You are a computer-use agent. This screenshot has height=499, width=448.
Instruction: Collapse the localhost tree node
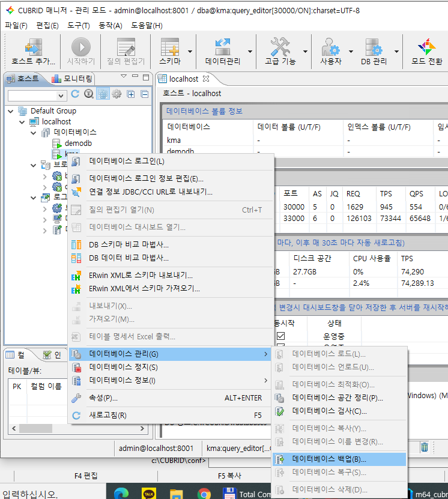22,122
